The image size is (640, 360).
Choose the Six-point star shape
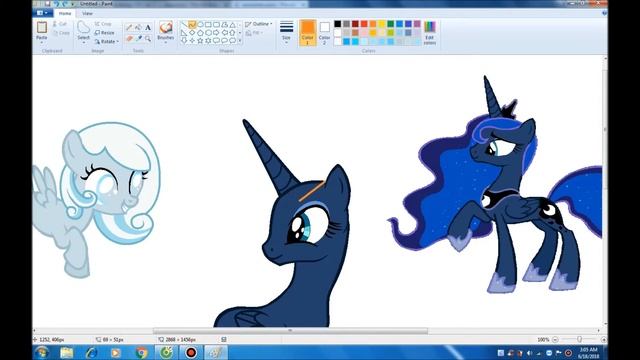point(208,40)
